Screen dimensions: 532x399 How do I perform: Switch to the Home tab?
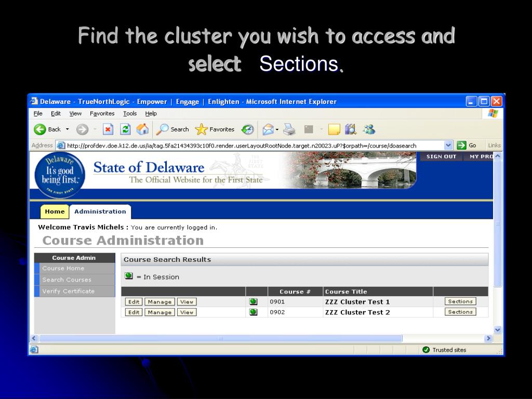tap(55, 212)
